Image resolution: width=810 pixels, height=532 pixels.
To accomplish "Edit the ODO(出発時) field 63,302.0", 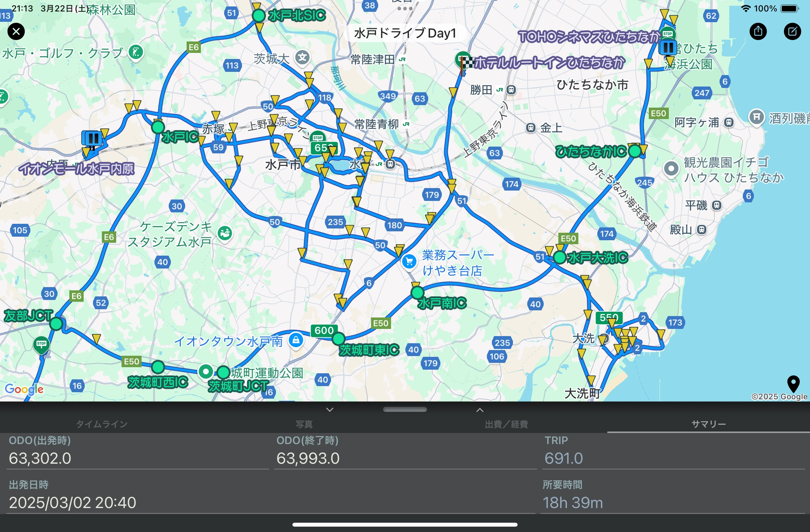I will pos(138,458).
